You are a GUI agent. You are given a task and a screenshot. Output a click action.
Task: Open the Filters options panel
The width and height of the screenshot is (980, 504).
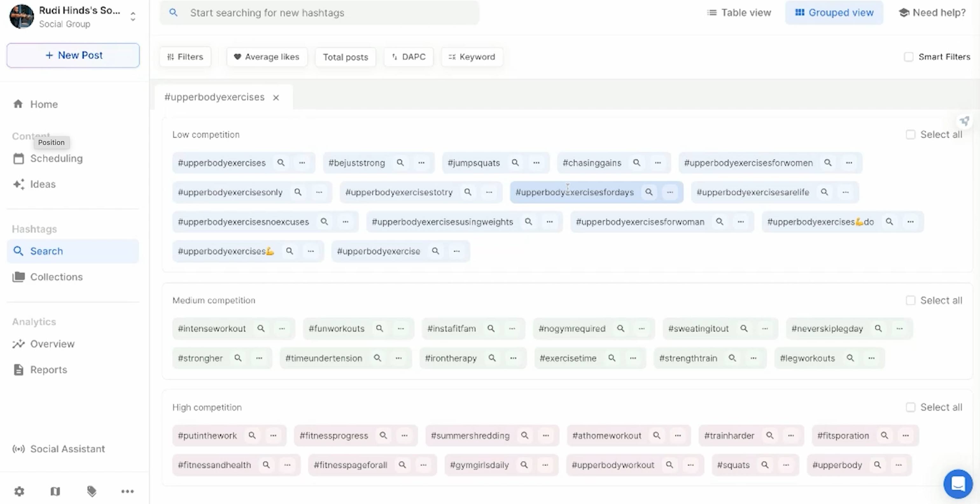[x=185, y=57]
